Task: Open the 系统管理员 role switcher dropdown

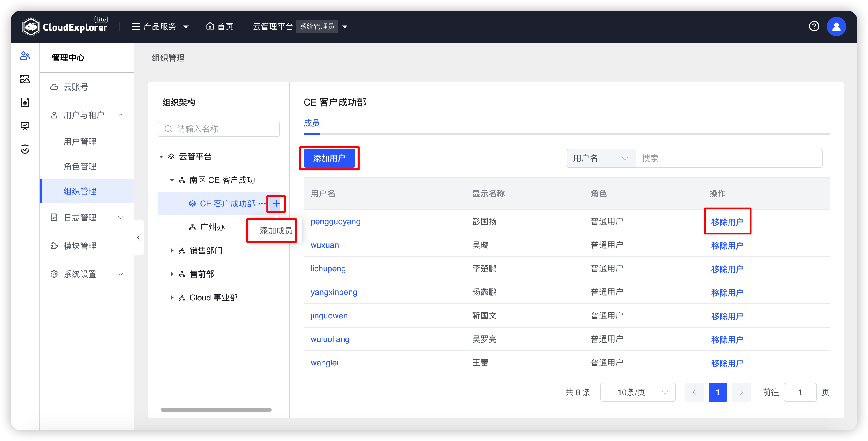Action: pyautogui.click(x=322, y=26)
